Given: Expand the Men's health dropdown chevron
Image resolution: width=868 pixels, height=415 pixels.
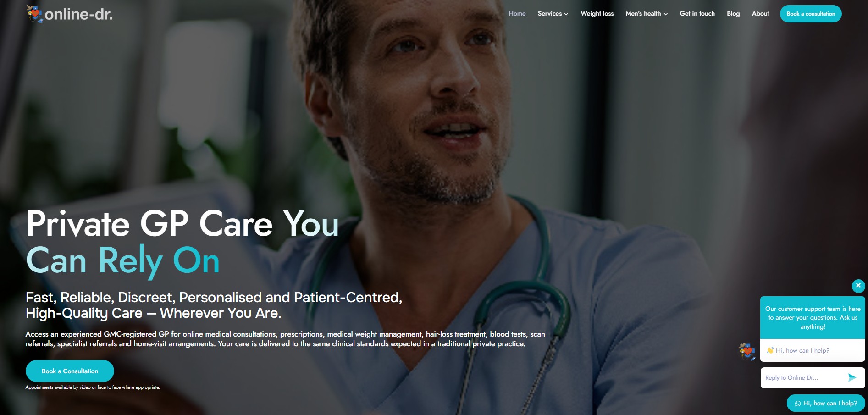Looking at the screenshot, I should point(666,14).
